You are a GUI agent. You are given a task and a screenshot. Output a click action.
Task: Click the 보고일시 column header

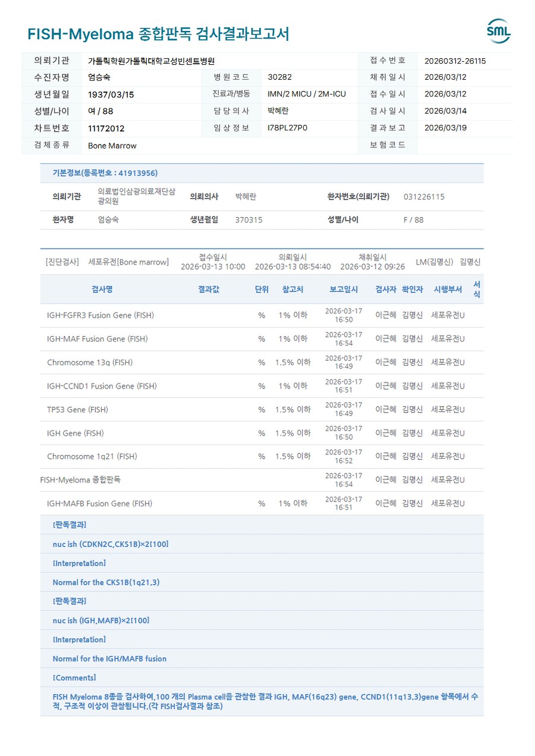(344, 290)
